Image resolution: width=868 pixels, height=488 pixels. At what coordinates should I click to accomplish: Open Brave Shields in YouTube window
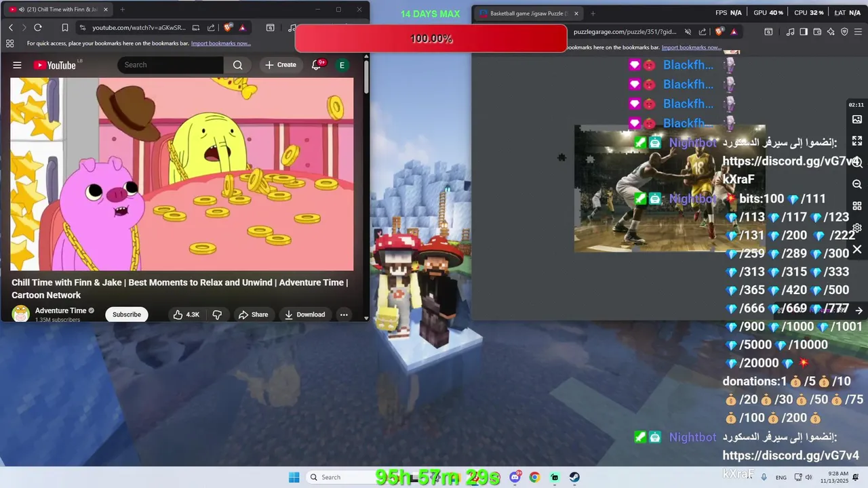(228, 28)
